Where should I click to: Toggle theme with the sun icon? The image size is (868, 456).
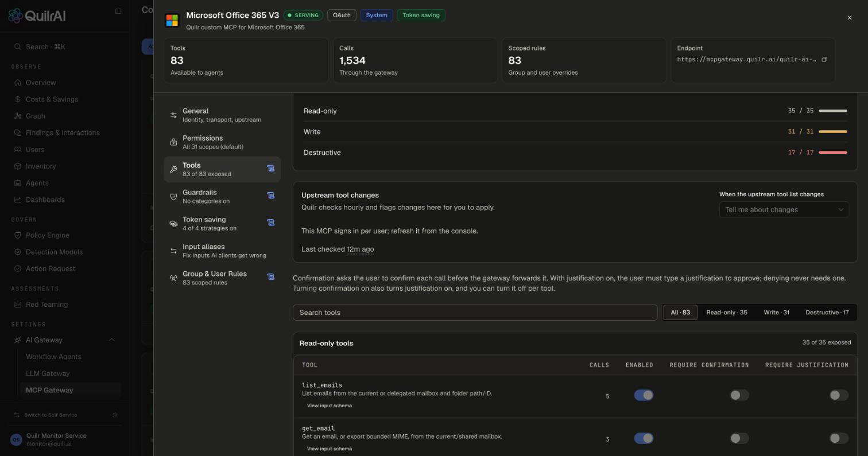pos(115,415)
